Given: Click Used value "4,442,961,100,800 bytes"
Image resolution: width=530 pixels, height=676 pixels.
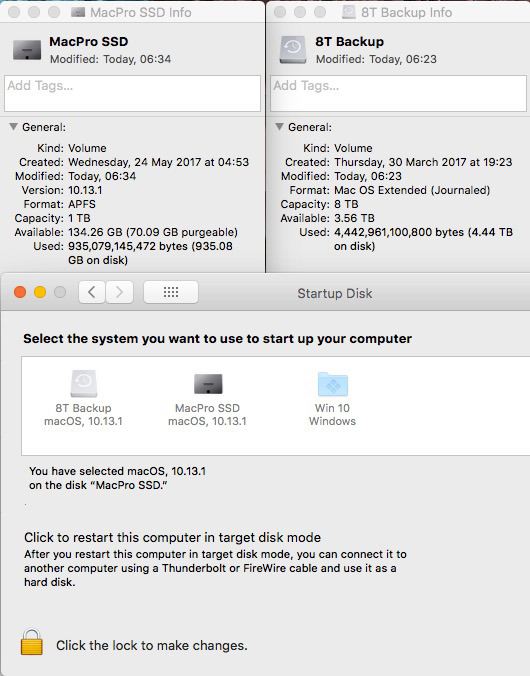Looking at the screenshot, I should [x=399, y=232].
